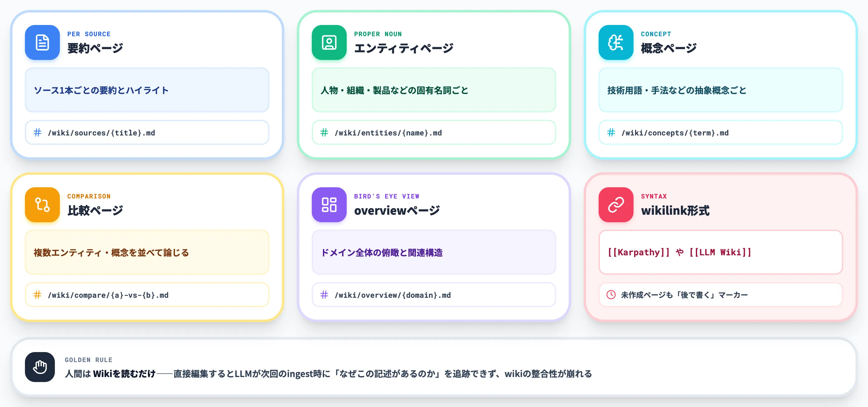
Task: Click the PER SOURCE label
Action: [89, 34]
